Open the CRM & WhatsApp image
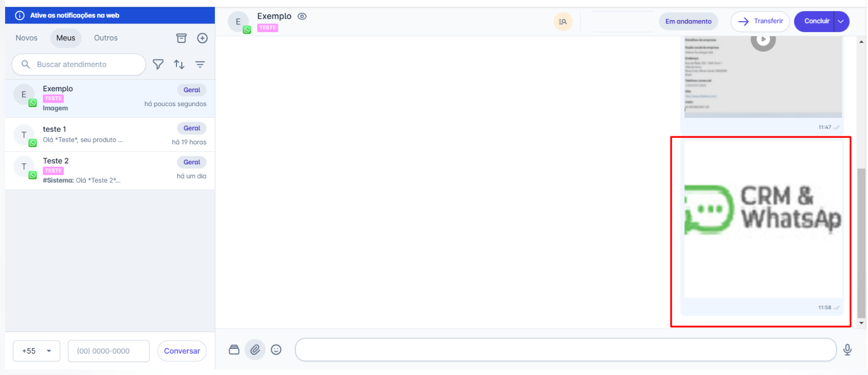The image size is (868, 375). (x=762, y=218)
